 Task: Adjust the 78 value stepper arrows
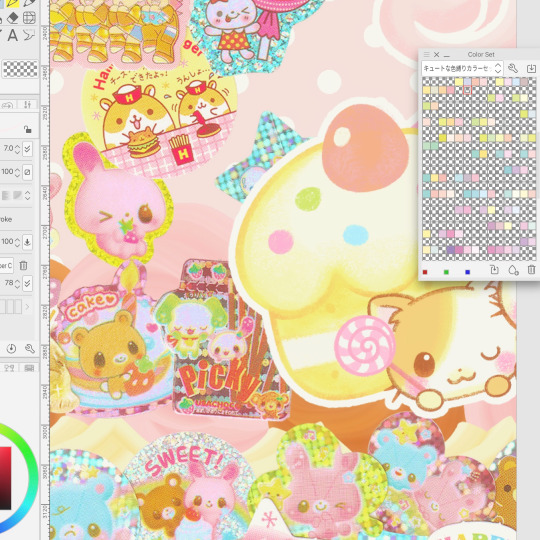point(17,283)
